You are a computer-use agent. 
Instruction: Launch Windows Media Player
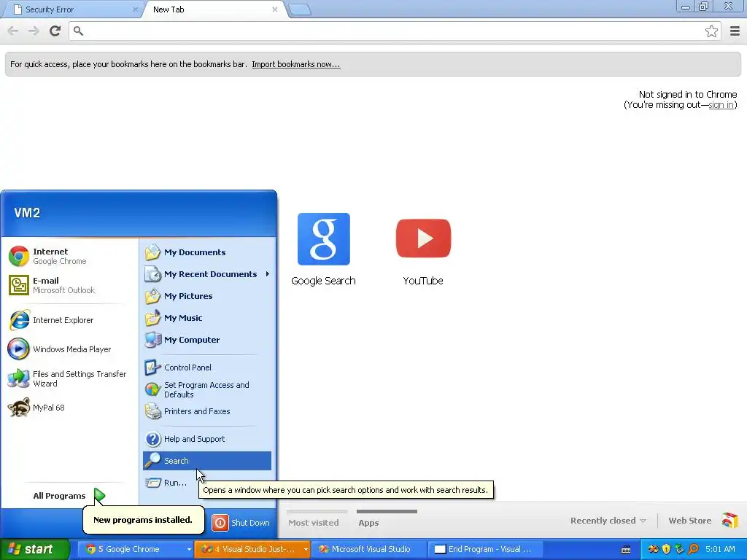[69, 349]
